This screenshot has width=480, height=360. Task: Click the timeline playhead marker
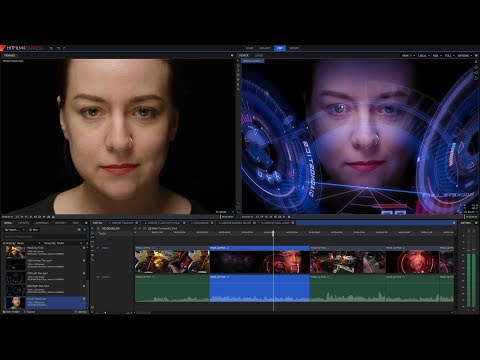pyautogui.click(x=273, y=233)
